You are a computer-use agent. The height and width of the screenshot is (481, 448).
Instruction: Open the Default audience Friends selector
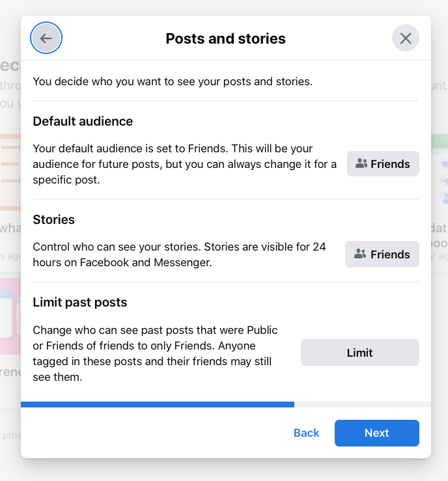coord(383,164)
